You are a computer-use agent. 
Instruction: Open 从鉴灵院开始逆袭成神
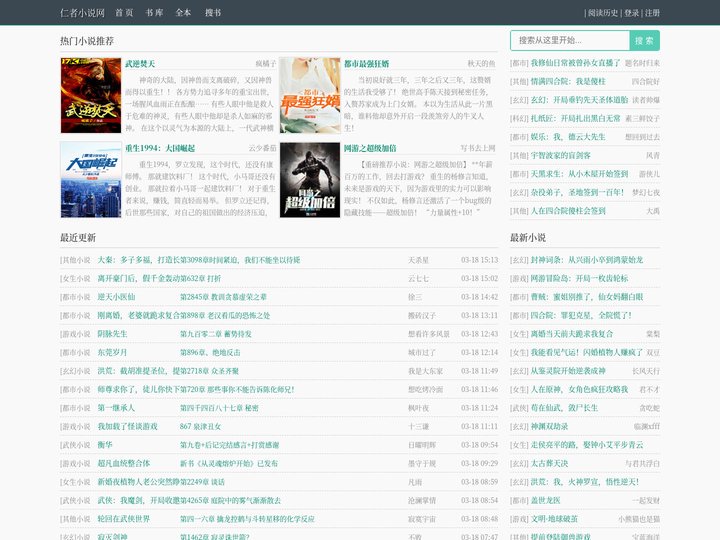click(568, 371)
